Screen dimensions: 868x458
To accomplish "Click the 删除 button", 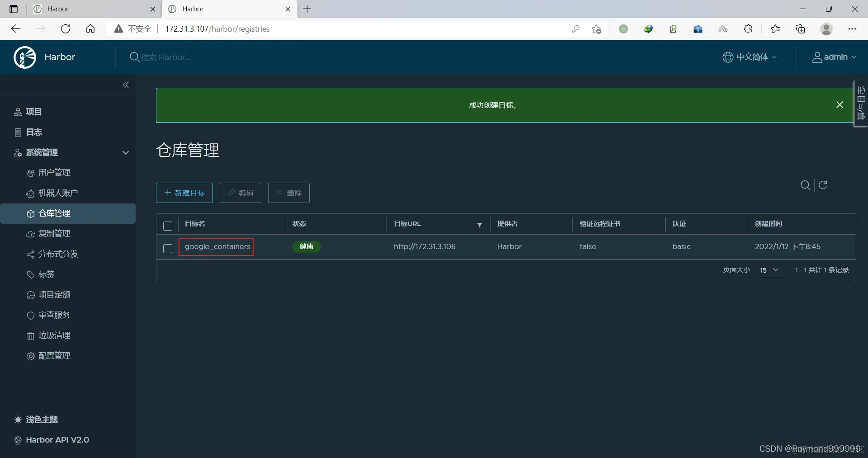I will 289,193.
